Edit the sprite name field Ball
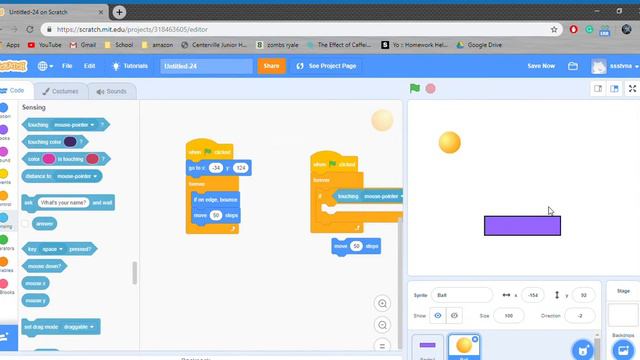The image size is (640, 360). pos(462,295)
